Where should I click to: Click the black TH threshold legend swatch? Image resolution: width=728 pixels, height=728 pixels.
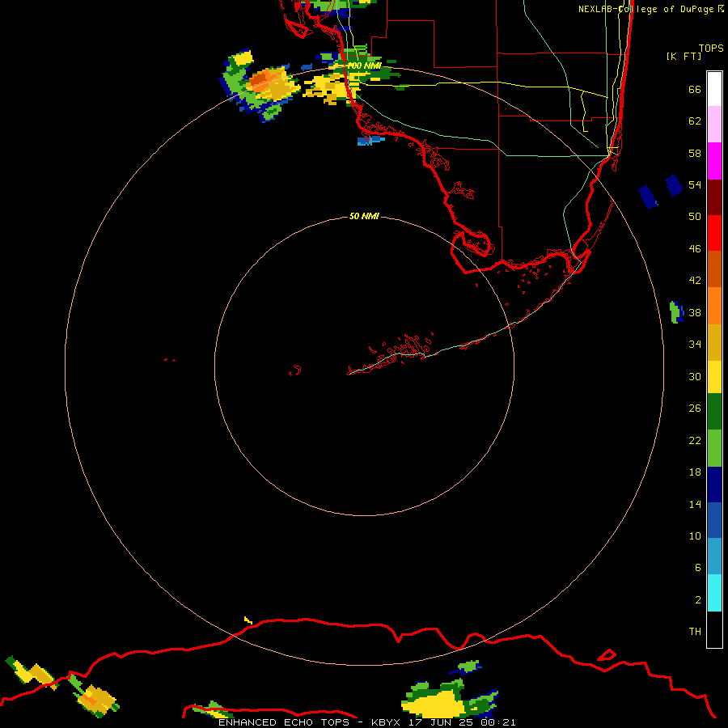coord(714,629)
